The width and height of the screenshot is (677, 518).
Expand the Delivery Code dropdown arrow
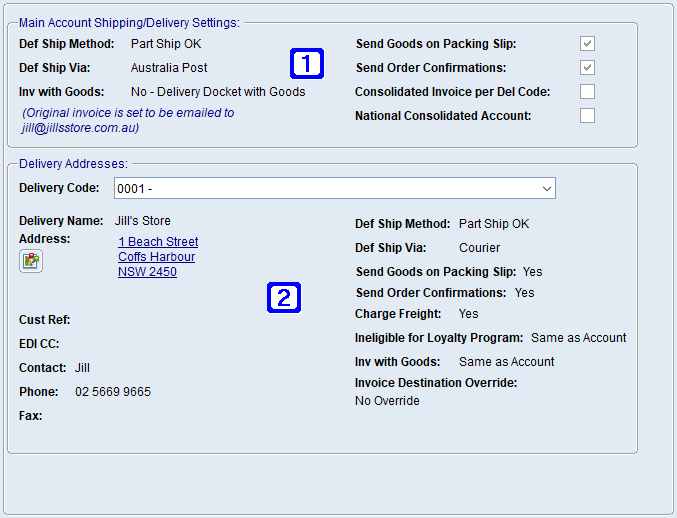pyautogui.click(x=547, y=189)
